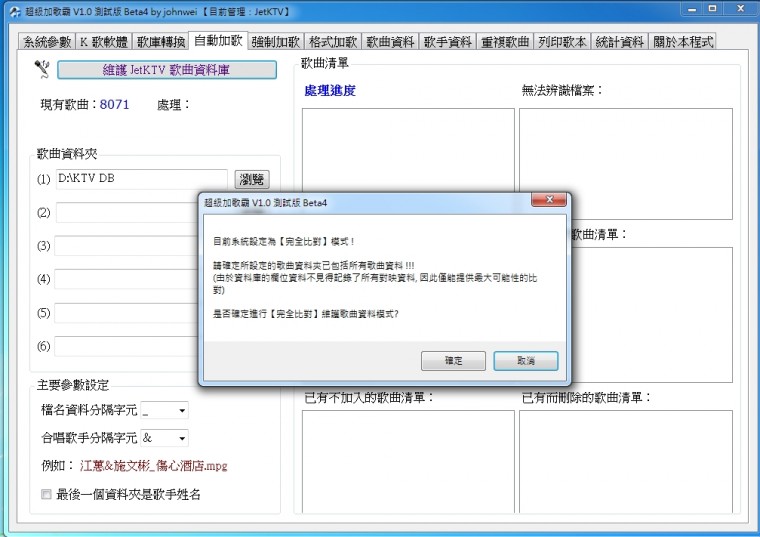Open the 列印歌本 tab
This screenshot has width=760, height=537.
(x=562, y=42)
